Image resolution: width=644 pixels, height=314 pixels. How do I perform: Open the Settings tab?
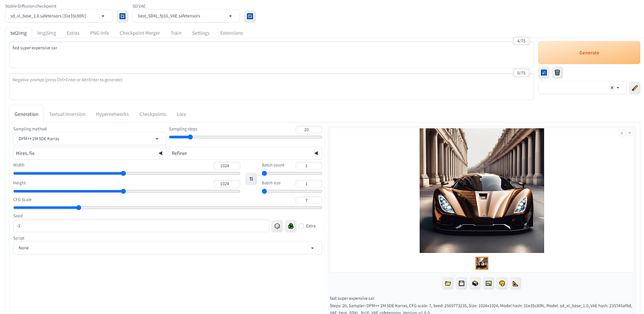[x=201, y=33]
